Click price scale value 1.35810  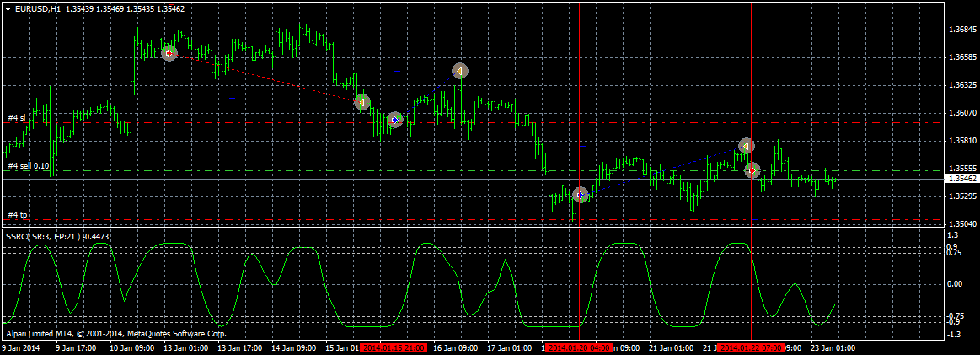pyautogui.click(x=963, y=141)
